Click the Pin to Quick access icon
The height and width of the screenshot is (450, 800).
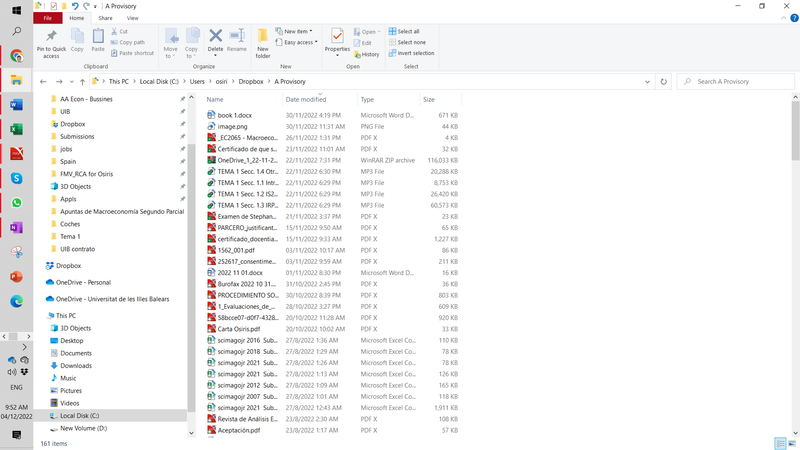(51, 38)
